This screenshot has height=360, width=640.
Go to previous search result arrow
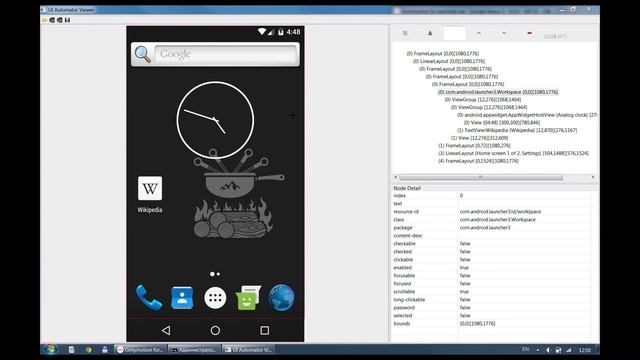click(479, 33)
